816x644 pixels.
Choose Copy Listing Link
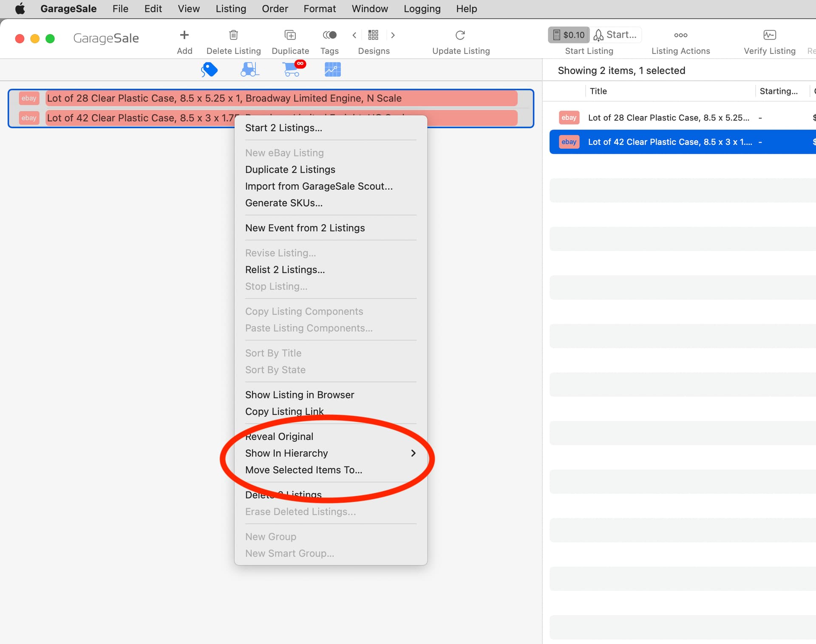pyautogui.click(x=331, y=412)
